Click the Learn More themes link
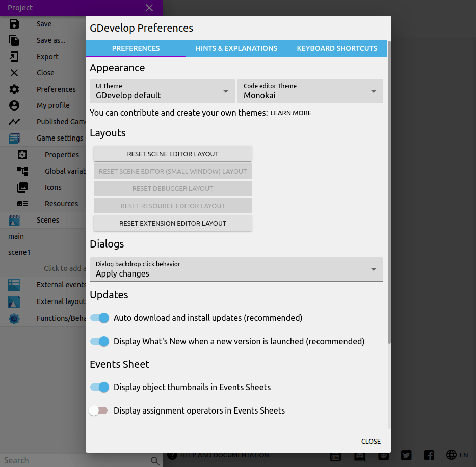 pos(290,113)
